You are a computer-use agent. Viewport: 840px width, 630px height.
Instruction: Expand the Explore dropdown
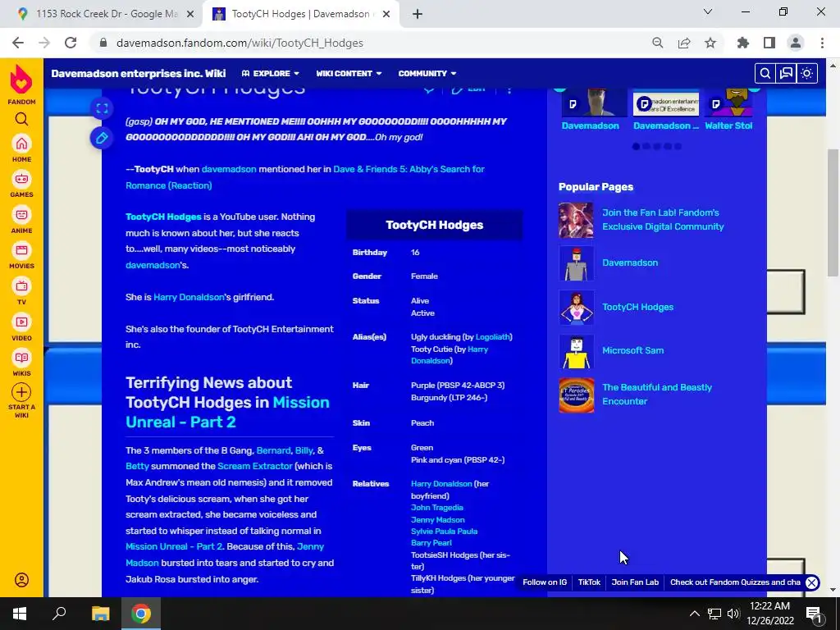click(271, 73)
